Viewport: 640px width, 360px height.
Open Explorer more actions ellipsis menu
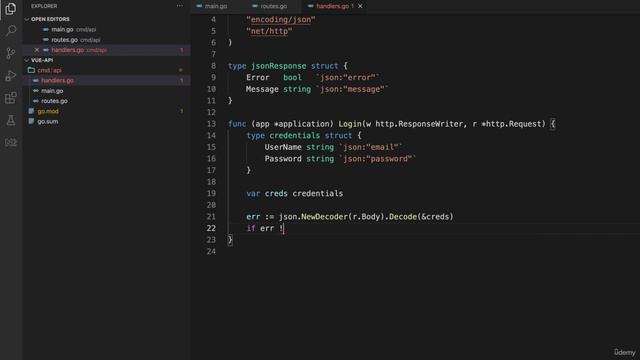[180, 6]
